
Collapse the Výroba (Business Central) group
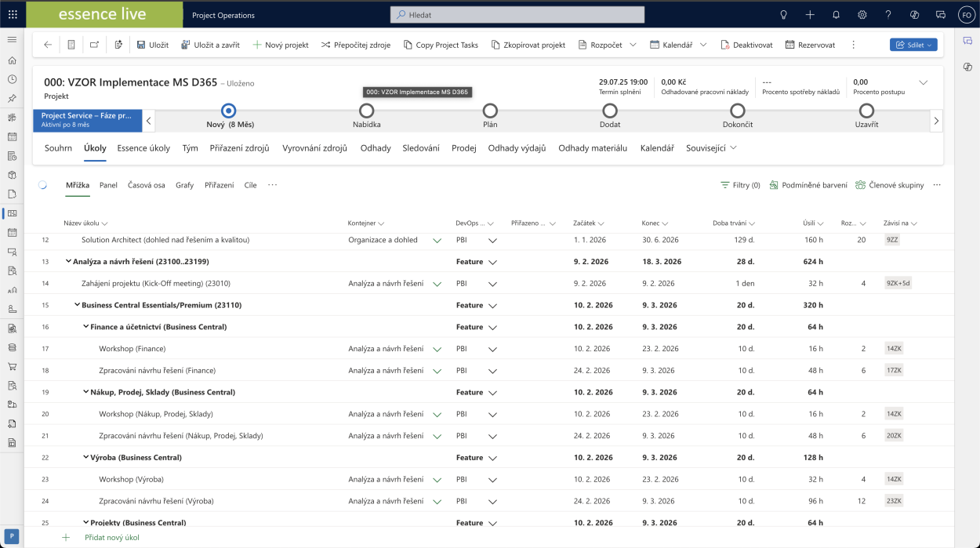coord(85,457)
